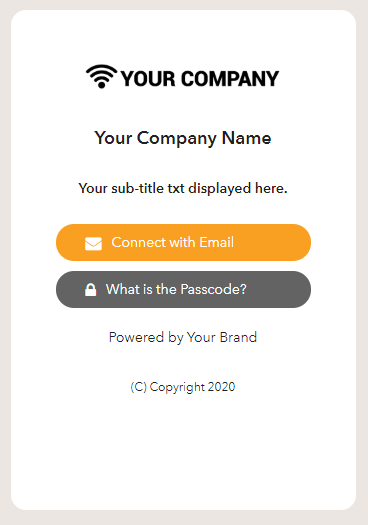The width and height of the screenshot is (368, 525).
Task: Select the Connect with Email button
Action: pyautogui.click(x=183, y=242)
